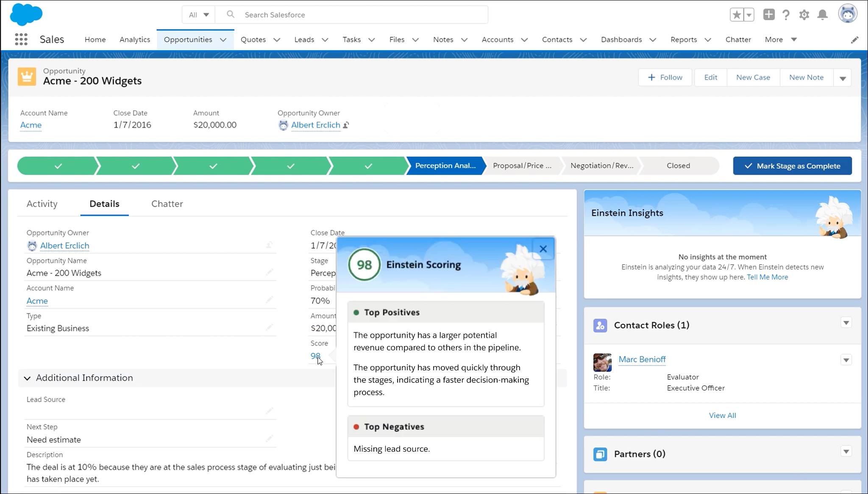Click Mark Stage as Complete
This screenshot has width=868, height=494.
tap(792, 166)
